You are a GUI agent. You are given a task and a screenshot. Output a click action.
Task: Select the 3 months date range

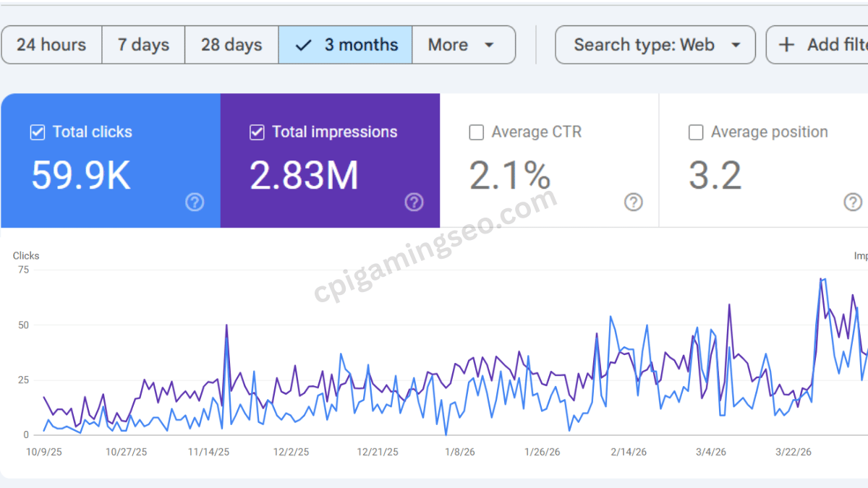346,45
